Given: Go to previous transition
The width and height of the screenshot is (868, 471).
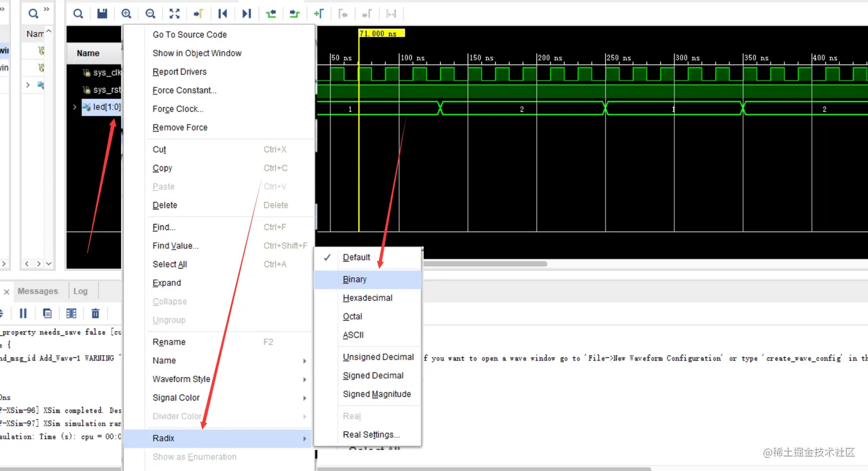Looking at the screenshot, I should (x=271, y=14).
